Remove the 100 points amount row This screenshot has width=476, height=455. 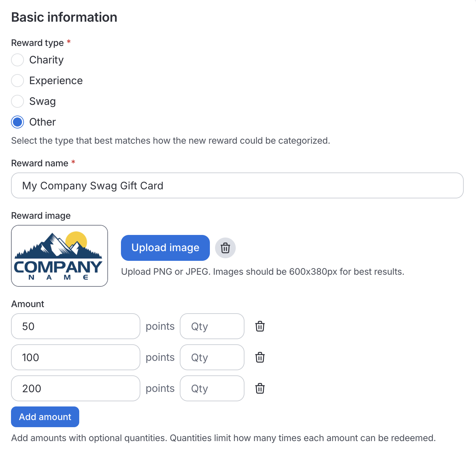coord(260,357)
